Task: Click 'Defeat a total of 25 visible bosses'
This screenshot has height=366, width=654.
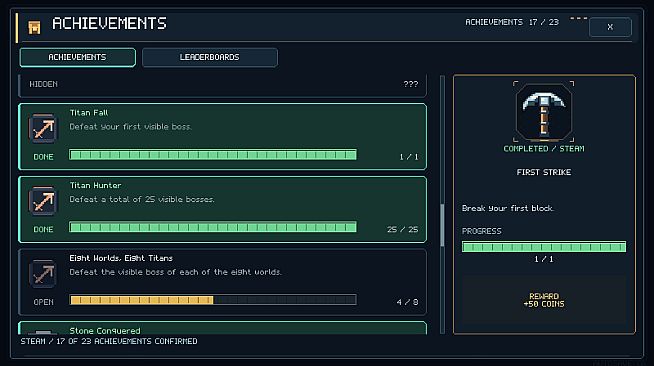Action: pyautogui.click(x=142, y=199)
